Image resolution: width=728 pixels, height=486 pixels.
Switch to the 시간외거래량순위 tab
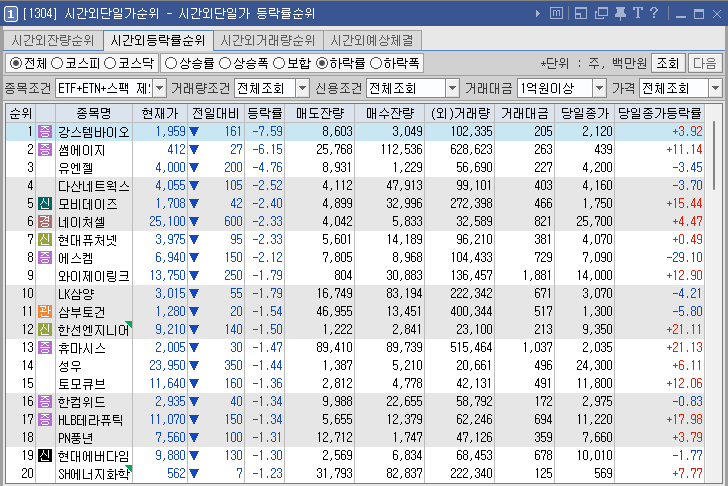(x=268, y=40)
